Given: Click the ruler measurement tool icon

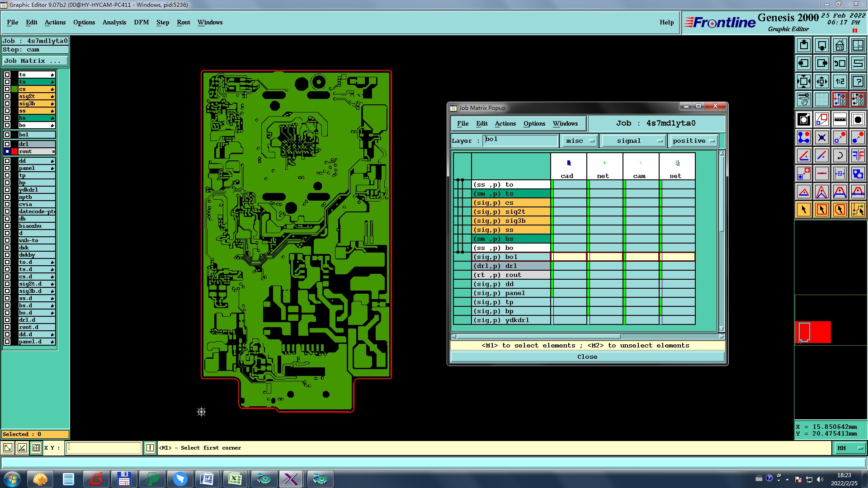Looking at the screenshot, I should (x=840, y=119).
